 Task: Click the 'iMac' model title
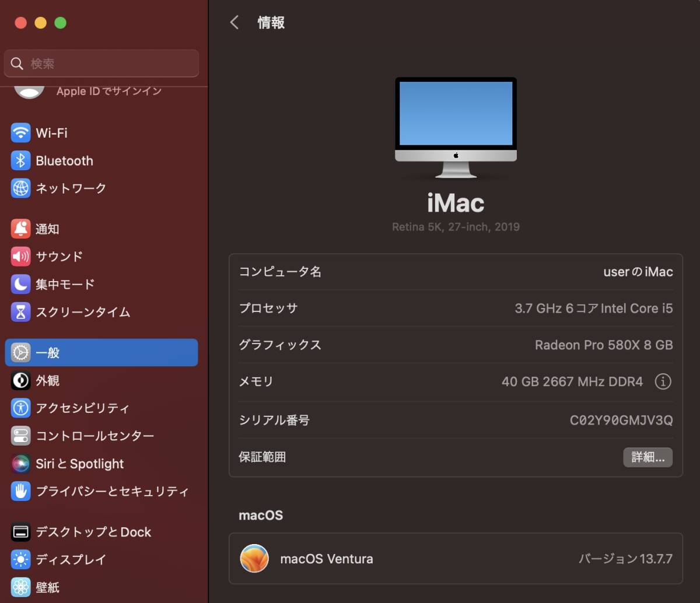(456, 203)
